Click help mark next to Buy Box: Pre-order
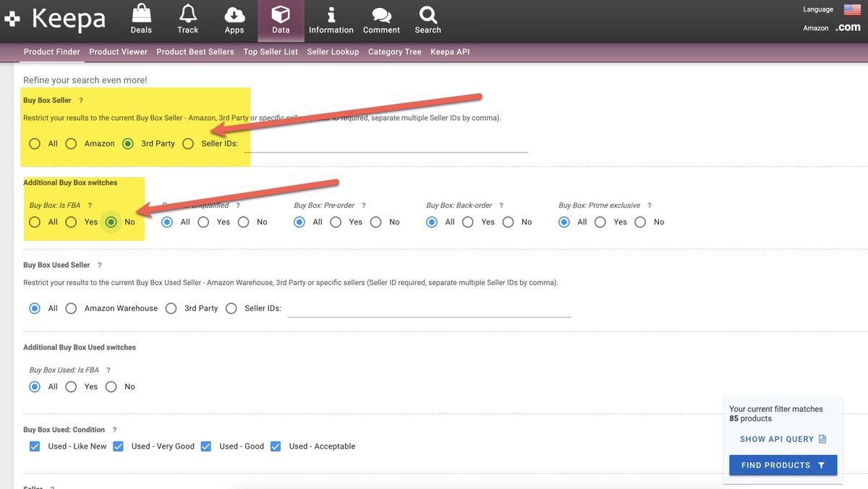Viewport: 868px width, 489px height. [x=363, y=205]
